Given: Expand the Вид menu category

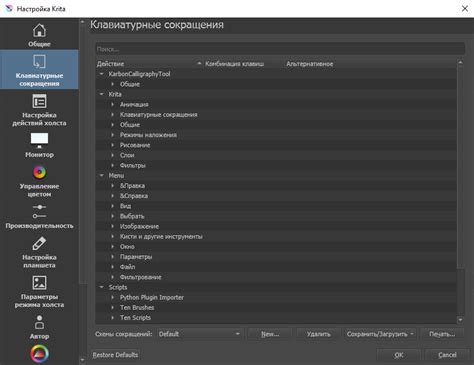Looking at the screenshot, I should pos(113,206).
